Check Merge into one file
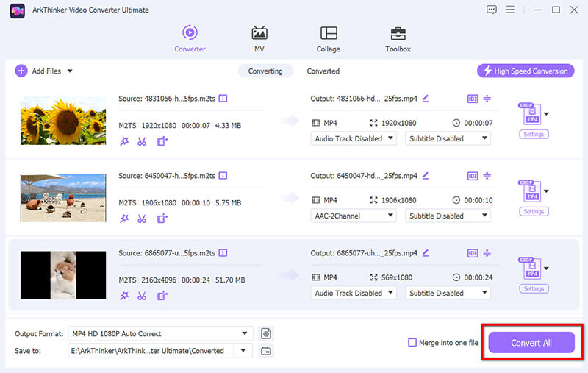 coord(412,342)
